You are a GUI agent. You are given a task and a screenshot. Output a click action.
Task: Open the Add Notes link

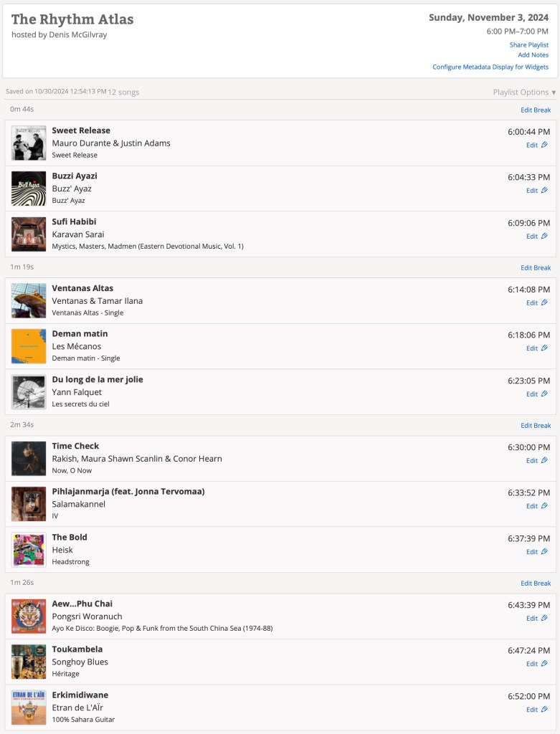(533, 55)
